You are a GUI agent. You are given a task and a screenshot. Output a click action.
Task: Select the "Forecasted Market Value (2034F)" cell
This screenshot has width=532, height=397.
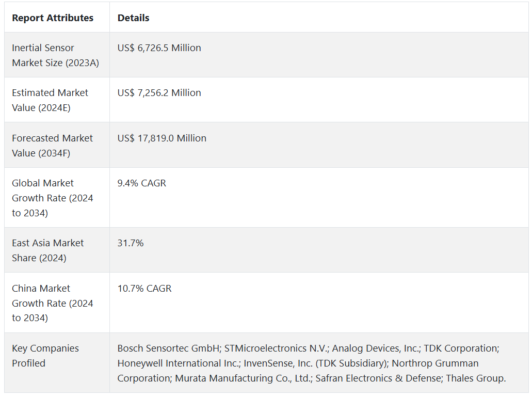coord(52,146)
